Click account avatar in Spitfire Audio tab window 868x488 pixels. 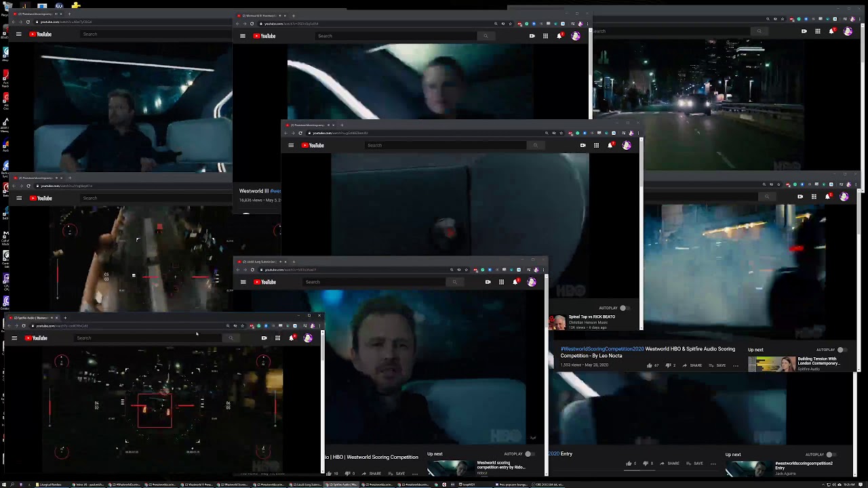[308, 338]
